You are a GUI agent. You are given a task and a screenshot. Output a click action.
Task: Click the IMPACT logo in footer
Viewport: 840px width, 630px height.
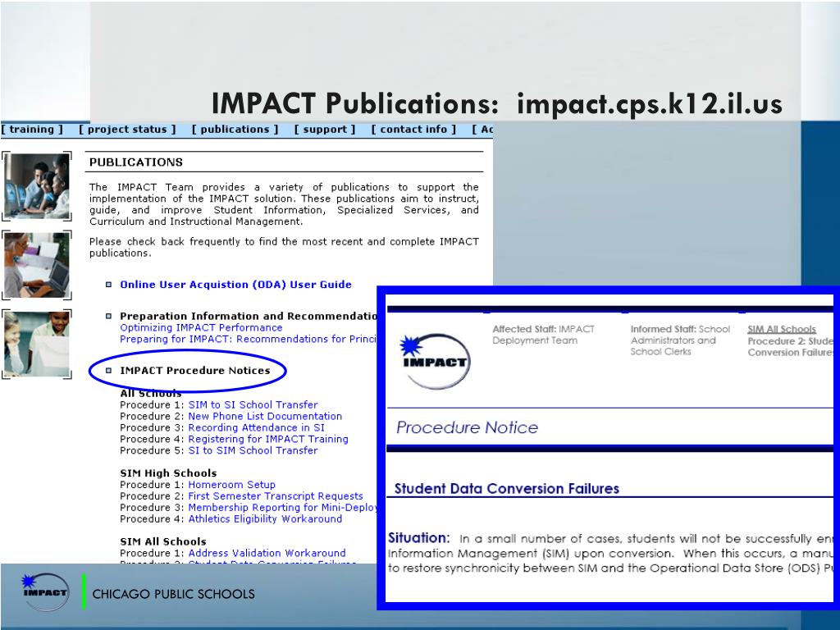pos(45,592)
